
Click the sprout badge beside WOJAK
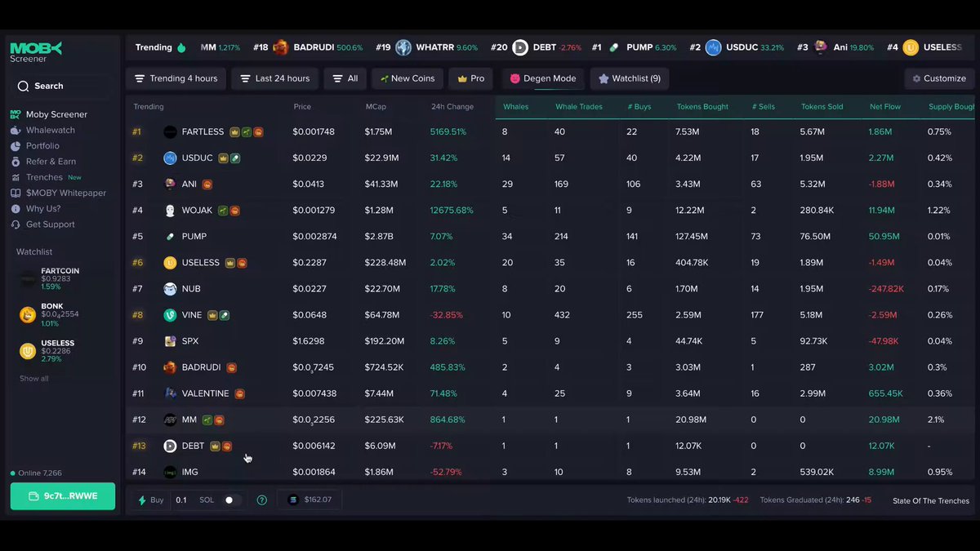tap(223, 211)
